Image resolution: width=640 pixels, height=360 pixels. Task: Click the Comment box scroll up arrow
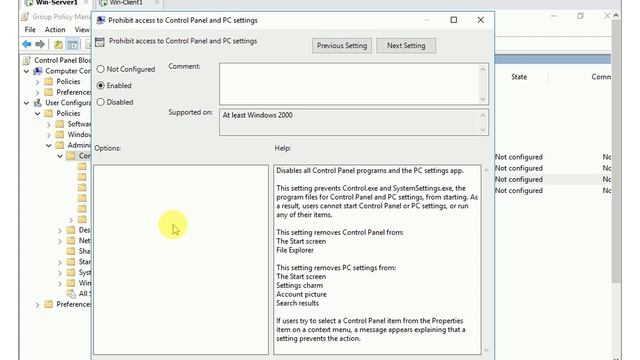tap(483, 69)
